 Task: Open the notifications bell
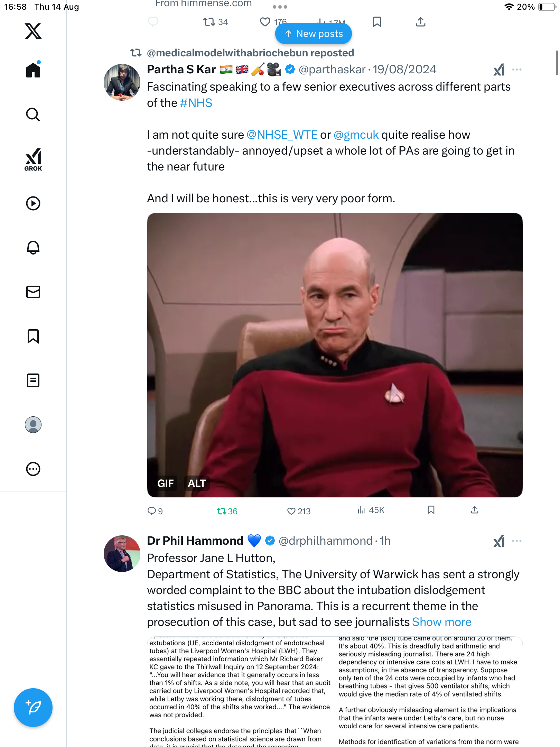33,247
